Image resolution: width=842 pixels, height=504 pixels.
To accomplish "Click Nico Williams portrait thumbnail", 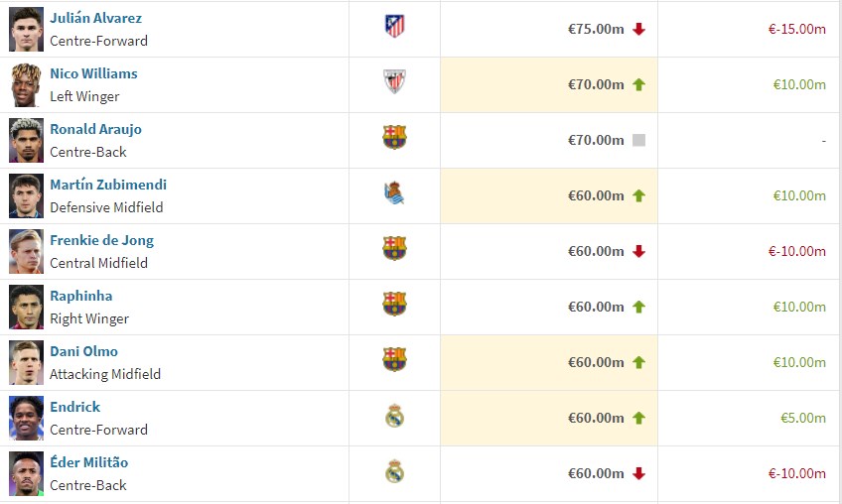I will point(26,84).
